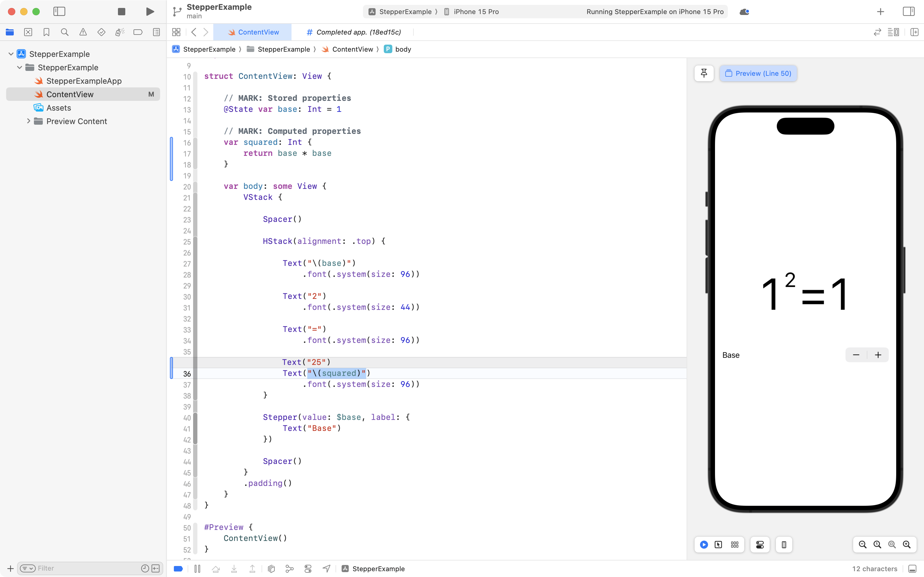This screenshot has width=924, height=577.
Task: Toggle breakpoints activation in debug bar
Action: (x=178, y=569)
